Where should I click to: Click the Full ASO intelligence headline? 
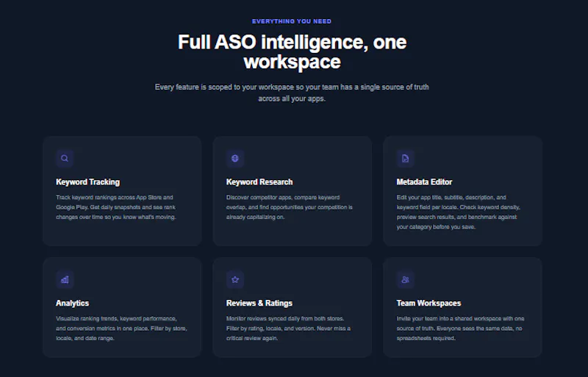click(x=292, y=51)
